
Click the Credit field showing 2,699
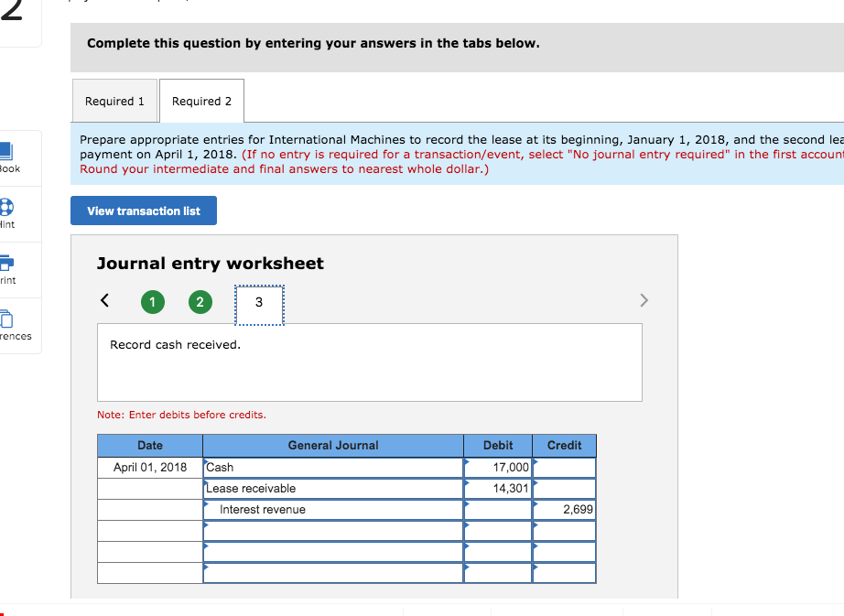tap(564, 509)
